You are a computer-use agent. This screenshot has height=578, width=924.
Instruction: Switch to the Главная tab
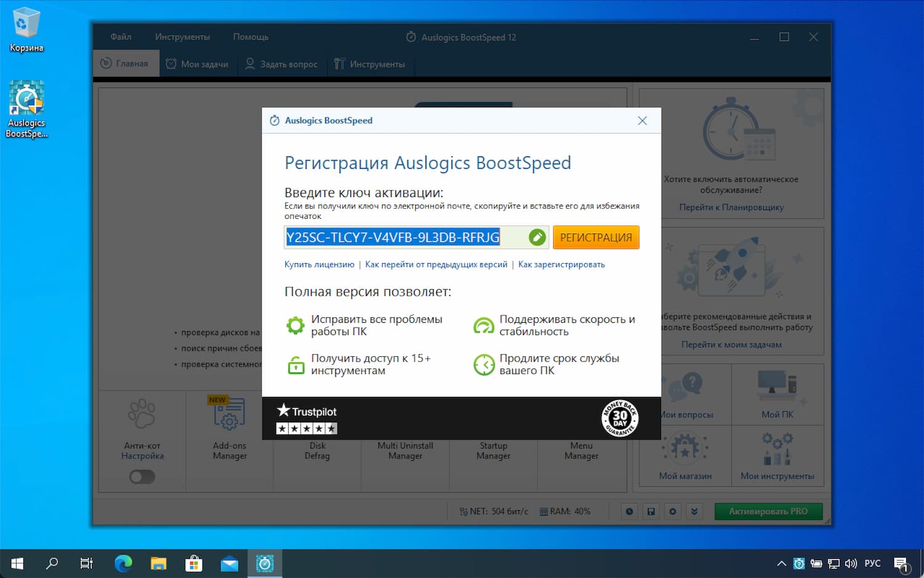coord(126,63)
